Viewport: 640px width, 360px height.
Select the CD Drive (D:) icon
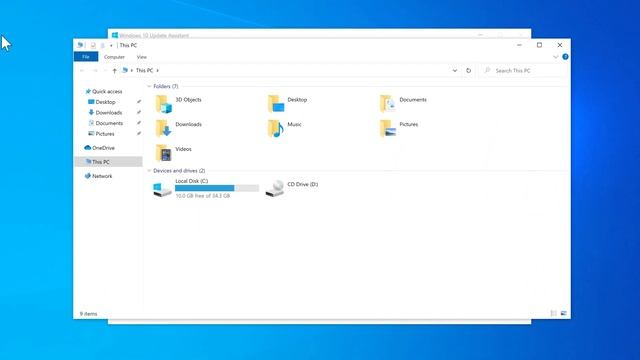click(x=275, y=188)
